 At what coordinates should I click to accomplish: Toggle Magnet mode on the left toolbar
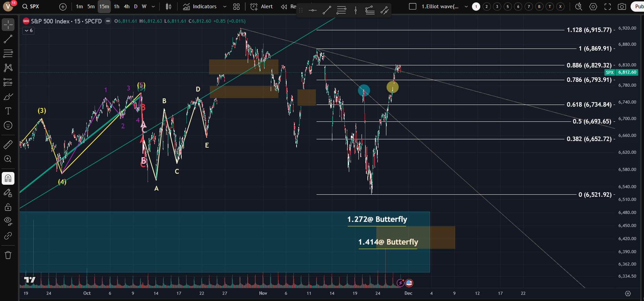click(x=8, y=178)
